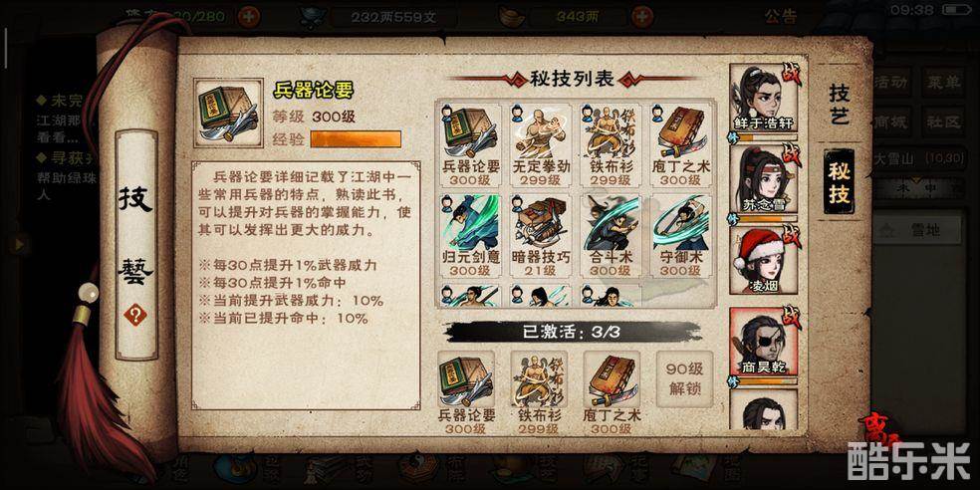Expand the left side arrow panel

click(19, 243)
